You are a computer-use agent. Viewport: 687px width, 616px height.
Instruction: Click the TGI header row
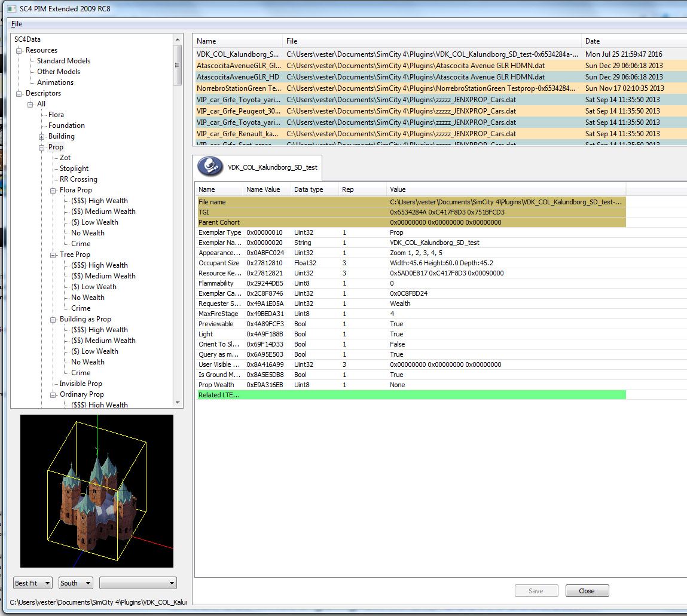coord(411,212)
